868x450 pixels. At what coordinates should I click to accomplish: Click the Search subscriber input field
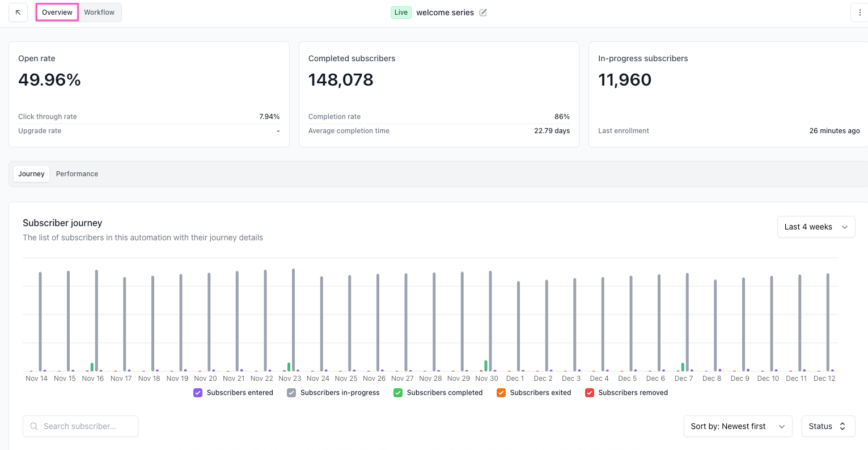(x=85, y=426)
